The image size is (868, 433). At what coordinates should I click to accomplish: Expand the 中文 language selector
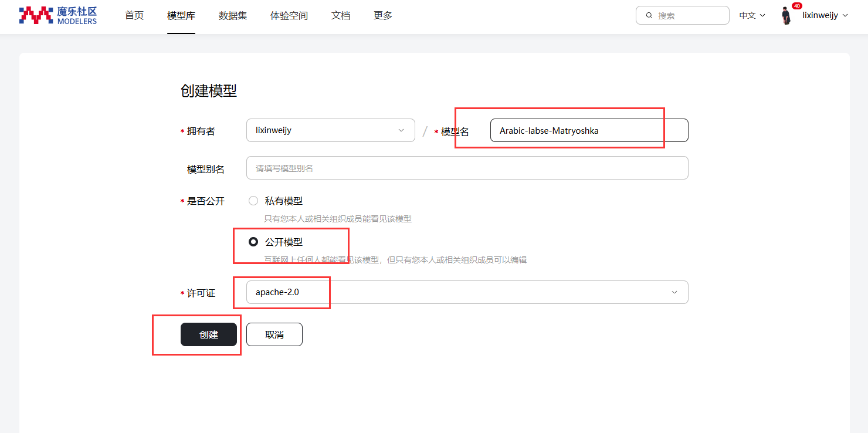pyautogui.click(x=752, y=16)
